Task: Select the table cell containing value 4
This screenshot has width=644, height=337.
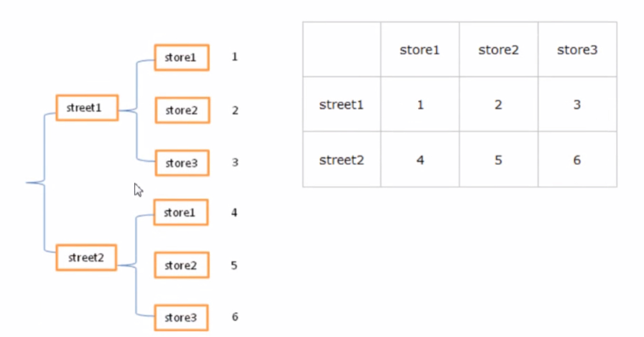Action: (x=420, y=160)
